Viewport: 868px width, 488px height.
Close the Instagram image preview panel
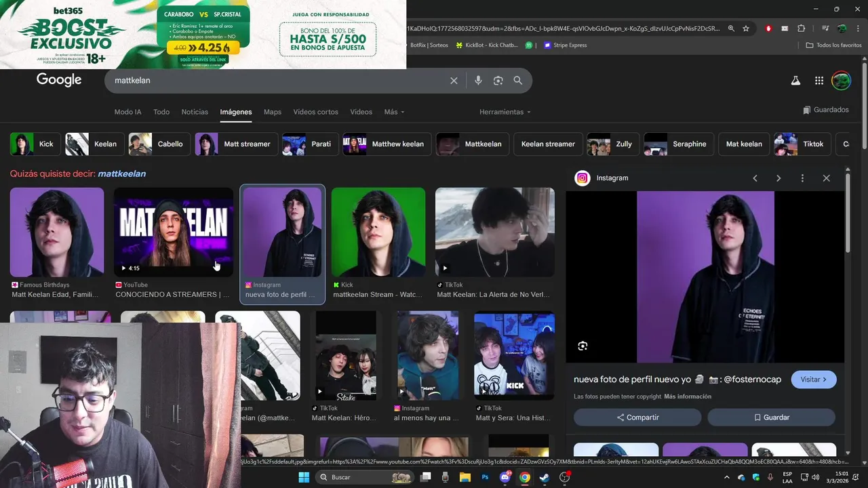point(826,178)
